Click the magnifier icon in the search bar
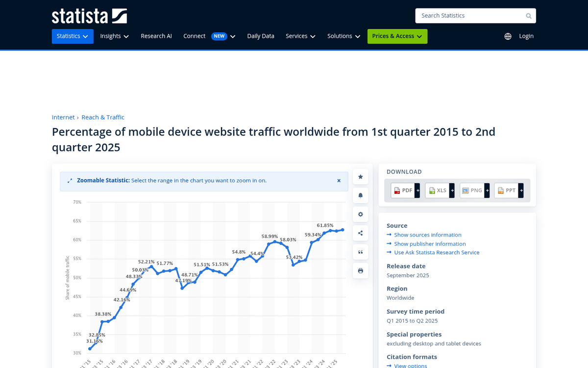This screenshot has height=368, width=588. [528, 16]
